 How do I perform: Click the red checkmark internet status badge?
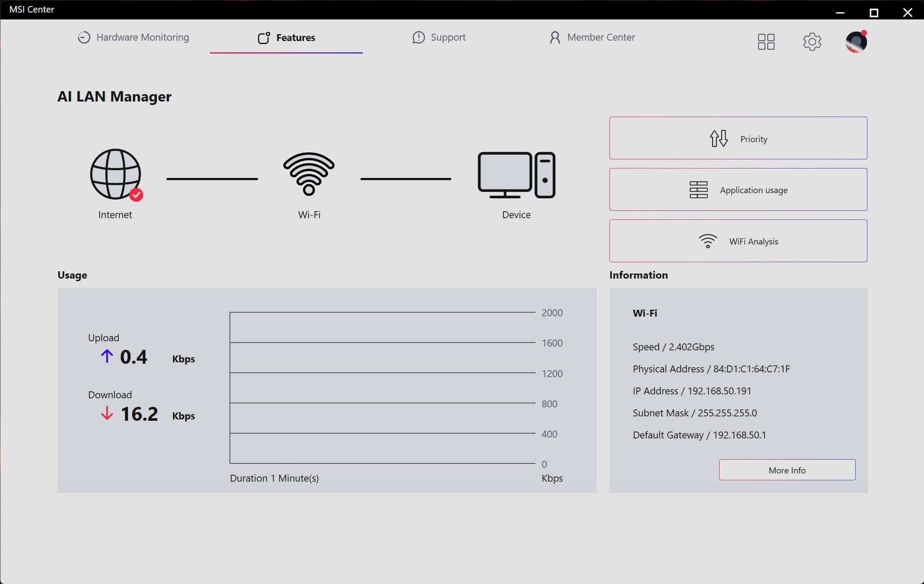coord(136,195)
